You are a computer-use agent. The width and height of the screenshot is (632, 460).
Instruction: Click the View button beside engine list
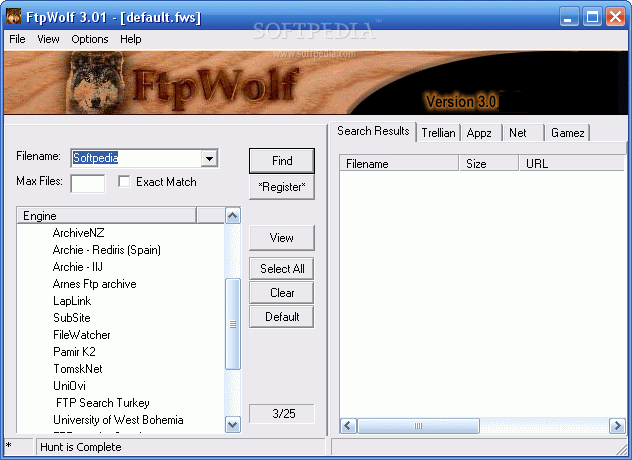point(282,238)
